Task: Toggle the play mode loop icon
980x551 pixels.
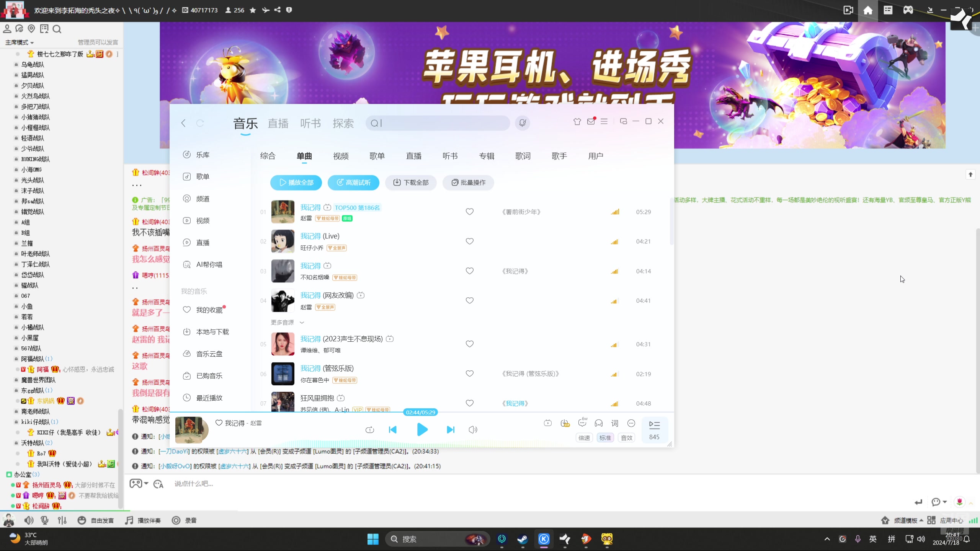Action: click(x=369, y=430)
